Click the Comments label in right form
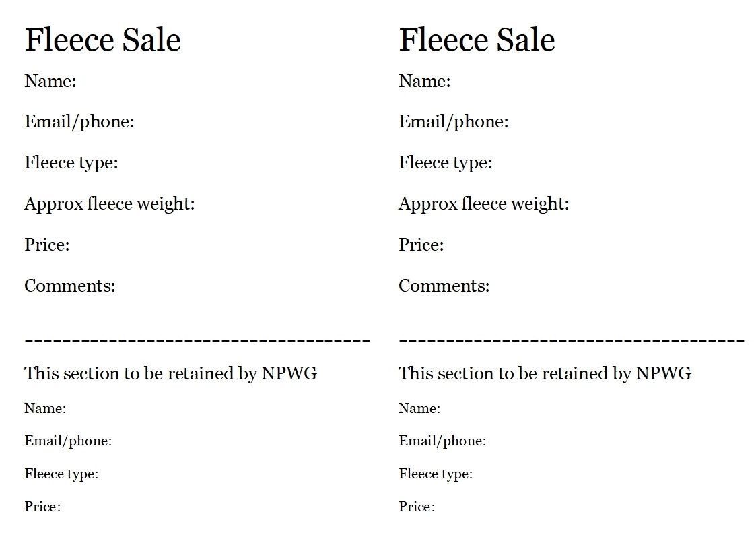 (444, 286)
